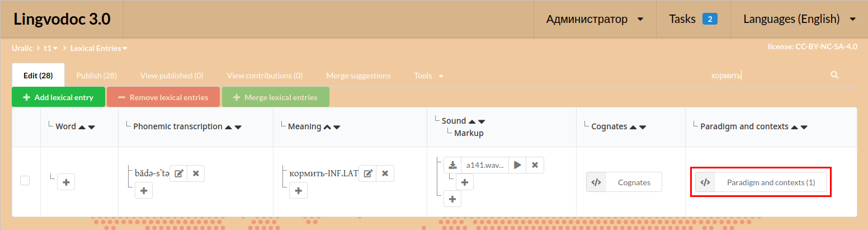Add a new meaning value
The image size is (868, 230).
click(298, 191)
